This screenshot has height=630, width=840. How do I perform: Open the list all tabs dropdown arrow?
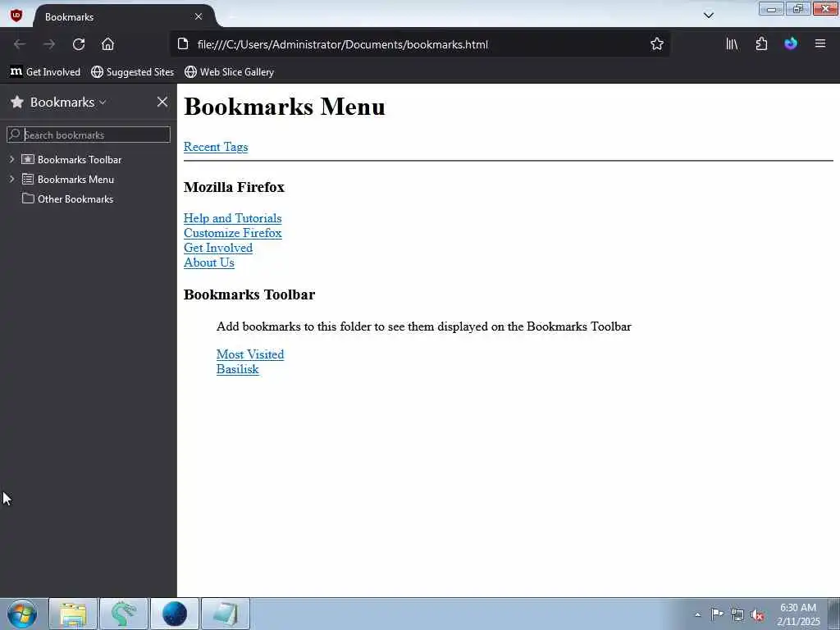click(709, 16)
